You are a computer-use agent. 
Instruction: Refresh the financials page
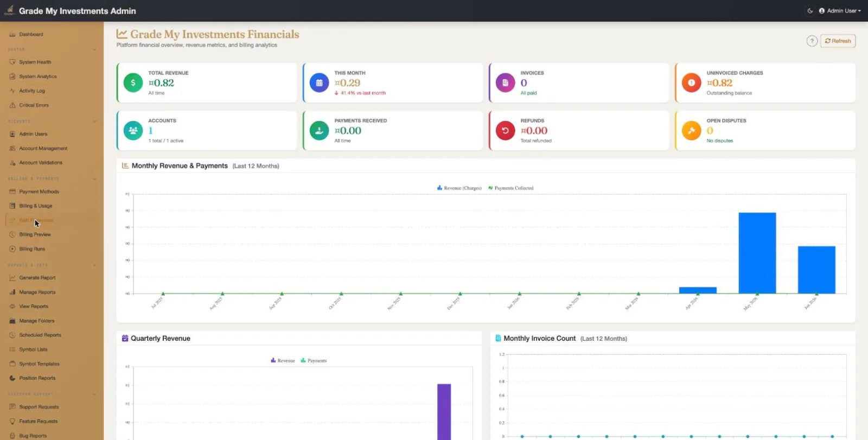click(838, 41)
